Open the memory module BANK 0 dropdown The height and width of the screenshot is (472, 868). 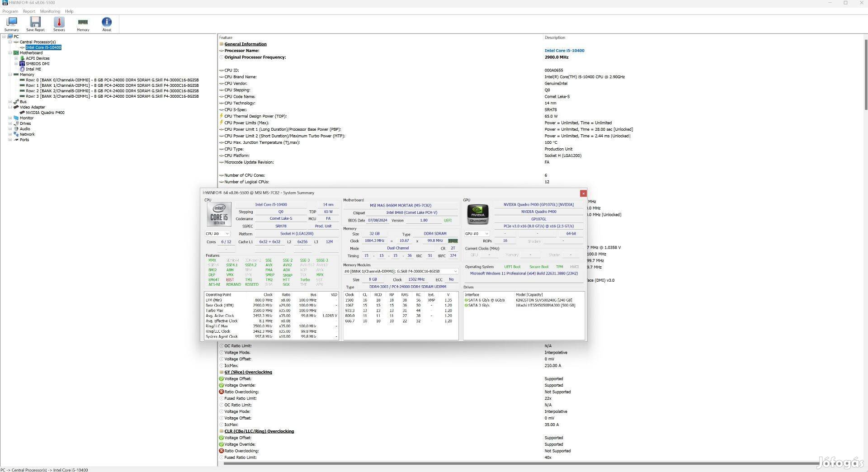401,271
